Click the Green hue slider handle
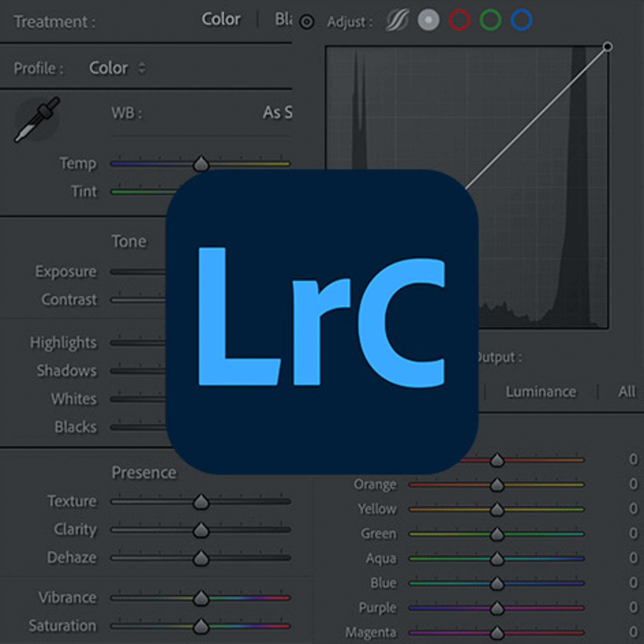This screenshot has height=644, width=644. tap(497, 534)
